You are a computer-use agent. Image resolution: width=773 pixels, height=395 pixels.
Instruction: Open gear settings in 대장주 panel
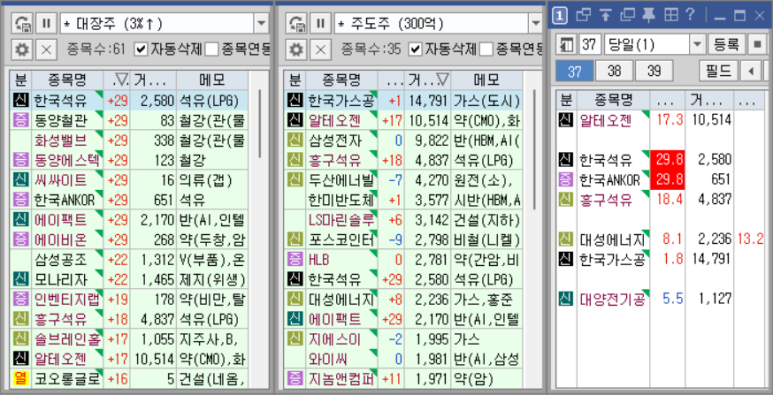coord(22,49)
